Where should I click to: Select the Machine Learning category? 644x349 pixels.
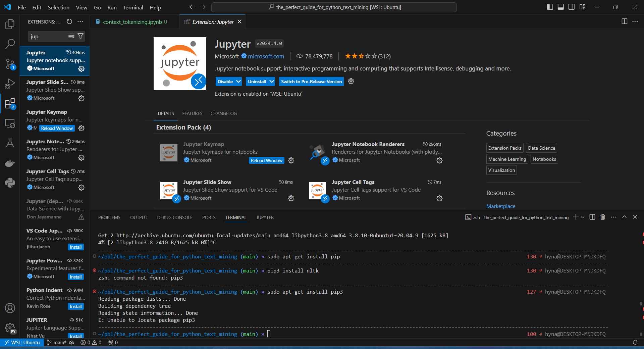click(x=507, y=159)
